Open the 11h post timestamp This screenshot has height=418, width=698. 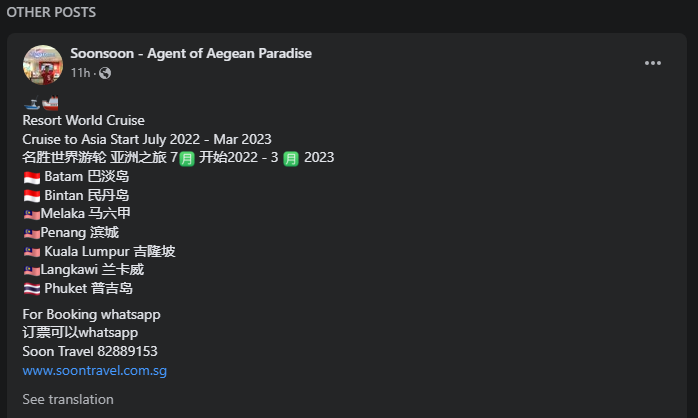(81, 73)
